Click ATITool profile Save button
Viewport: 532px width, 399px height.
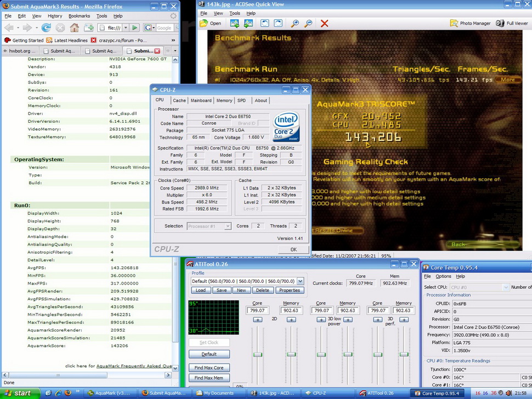tap(222, 290)
